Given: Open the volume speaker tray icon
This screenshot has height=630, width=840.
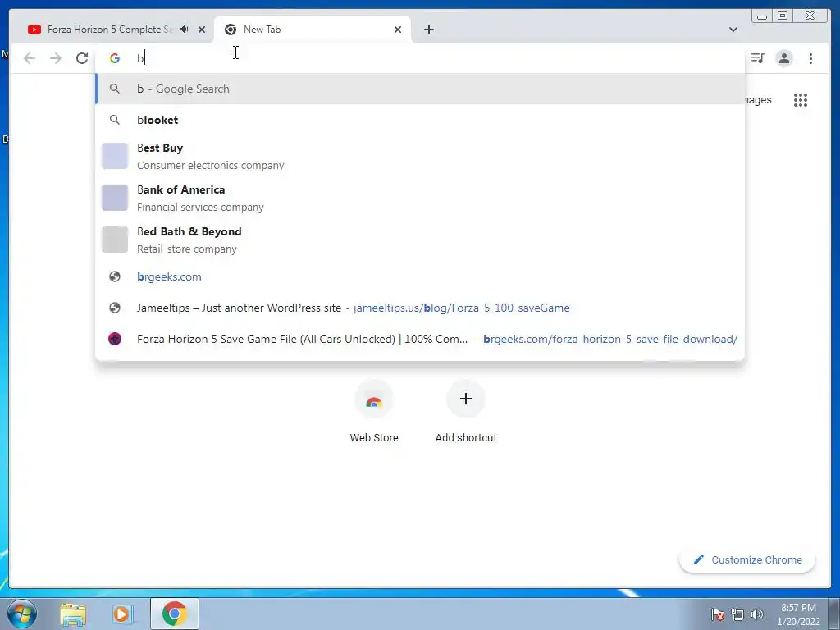Looking at the screenshot, I should (756, 614).
